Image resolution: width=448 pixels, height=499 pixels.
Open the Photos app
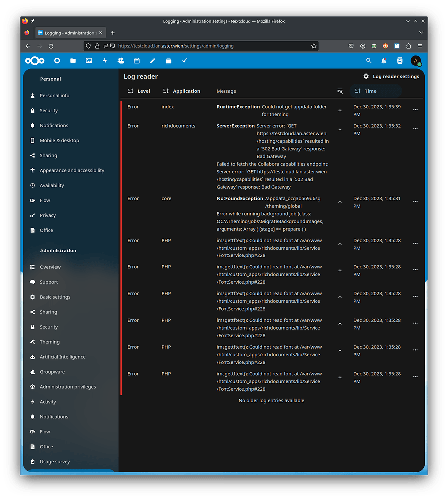(x=89, y=60)
